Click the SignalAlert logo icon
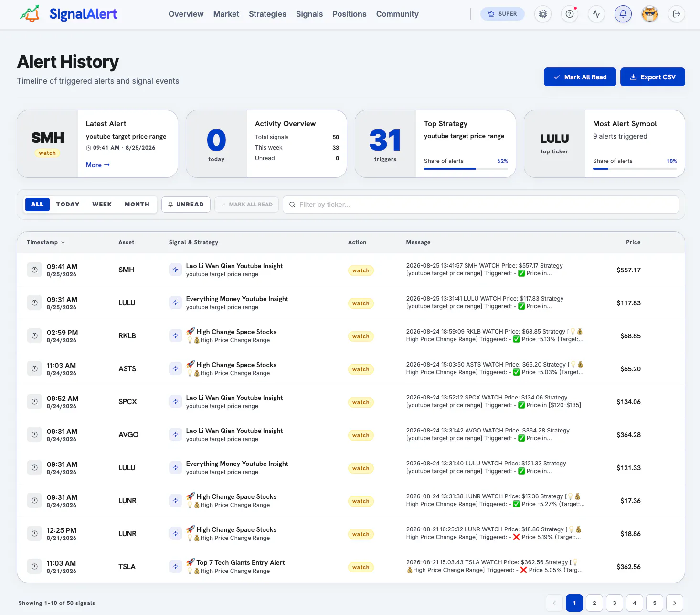Screen dimensions: 700x615 30,14
